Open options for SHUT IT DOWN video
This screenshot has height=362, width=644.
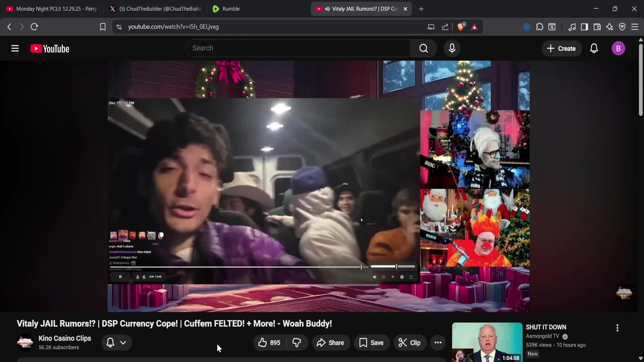[x=617, y=328]
